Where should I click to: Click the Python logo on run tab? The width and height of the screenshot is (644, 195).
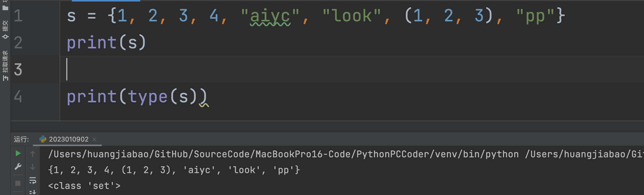point(43,139)
